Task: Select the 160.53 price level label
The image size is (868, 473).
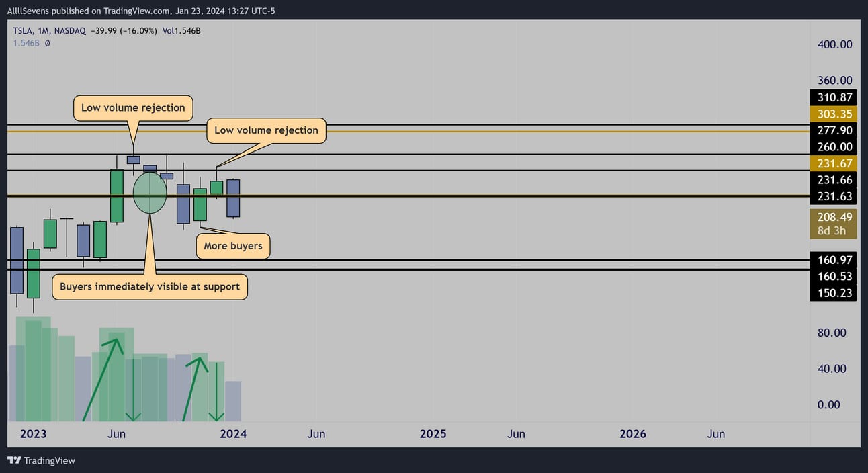Action: click(x=833, y=277)
